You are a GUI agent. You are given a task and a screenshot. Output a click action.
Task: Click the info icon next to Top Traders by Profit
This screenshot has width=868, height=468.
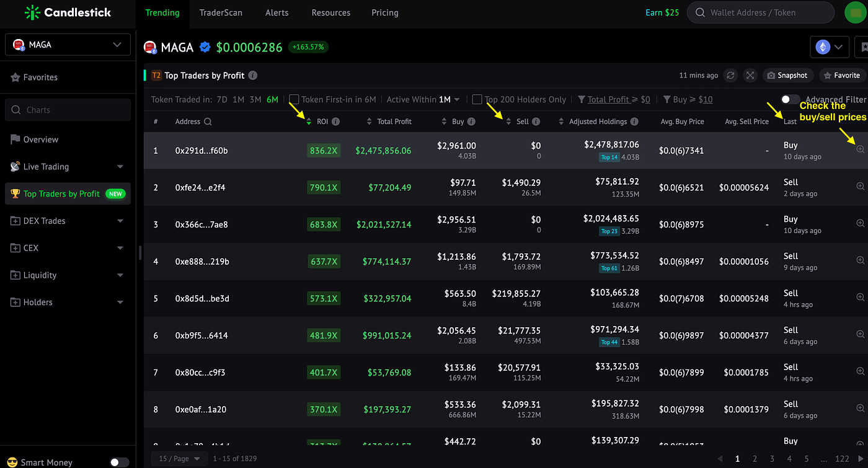pyautogui.click(x=253, y=76)
